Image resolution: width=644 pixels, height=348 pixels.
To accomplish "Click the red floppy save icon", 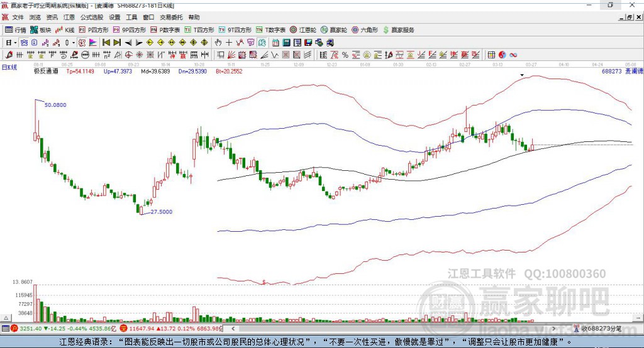I will (x=308, y=43).
